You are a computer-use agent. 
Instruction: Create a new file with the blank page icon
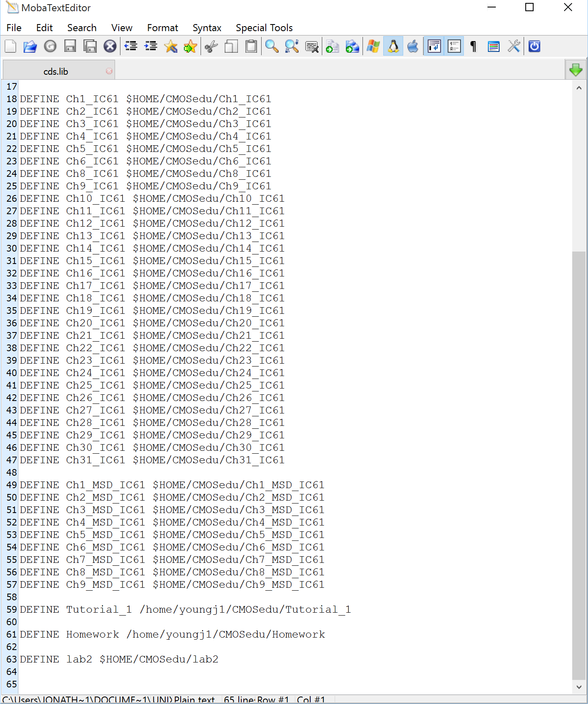tap(11, 46)
